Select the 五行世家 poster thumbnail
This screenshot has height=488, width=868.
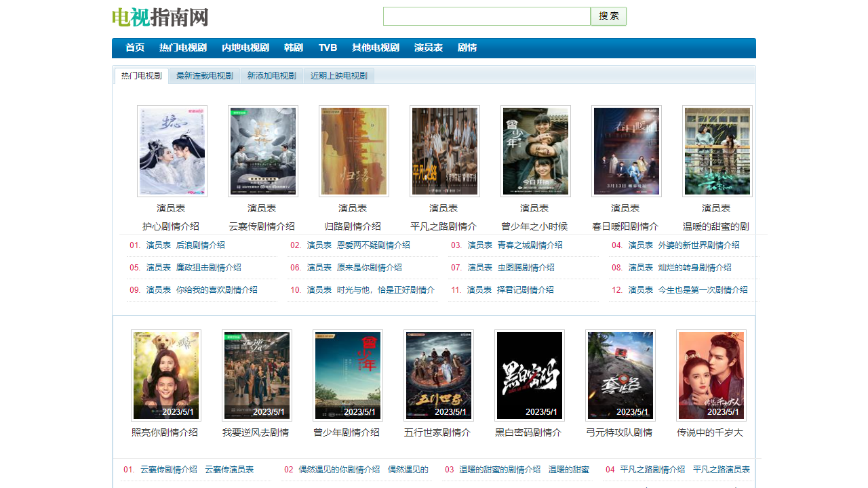(439, 375)
